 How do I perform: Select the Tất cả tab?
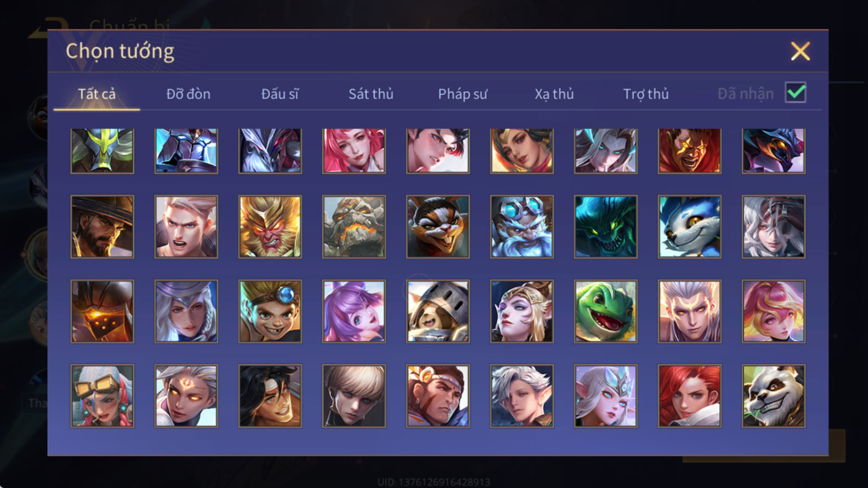click(x=97, y=94)
